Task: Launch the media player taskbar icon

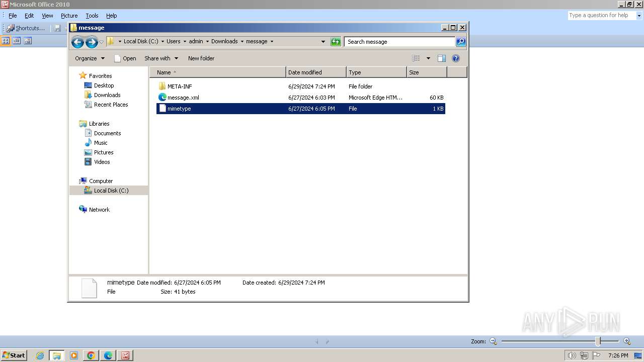Action: click(74, 355)
